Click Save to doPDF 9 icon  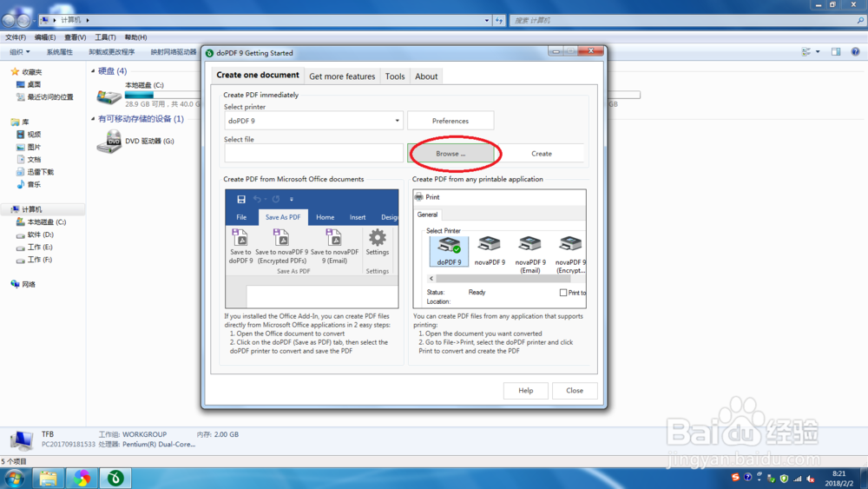(x=240, y=247)
